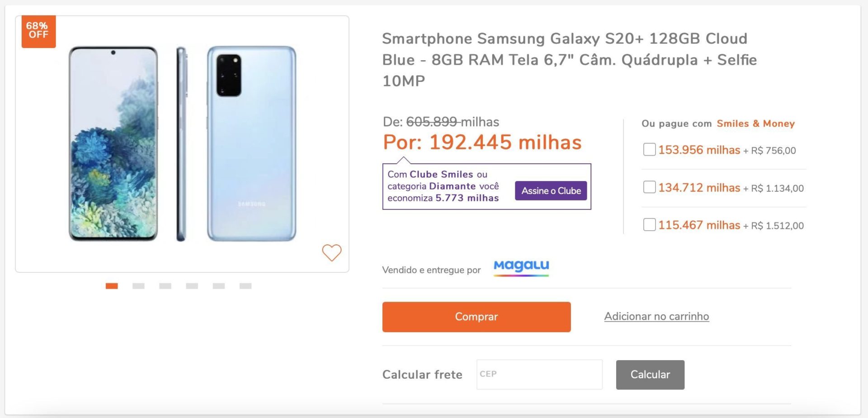
Task: Click the Magalu seller logo
Action: pyautogui.click(x=521, y=267)
